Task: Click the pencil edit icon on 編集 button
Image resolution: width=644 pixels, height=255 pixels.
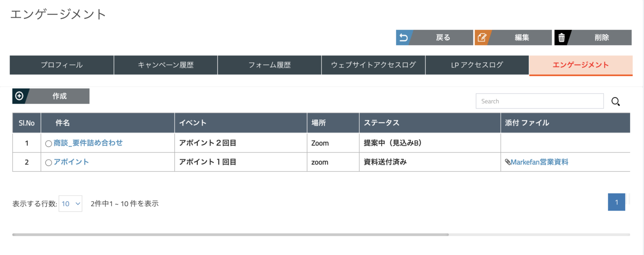Action: (482, 38)
